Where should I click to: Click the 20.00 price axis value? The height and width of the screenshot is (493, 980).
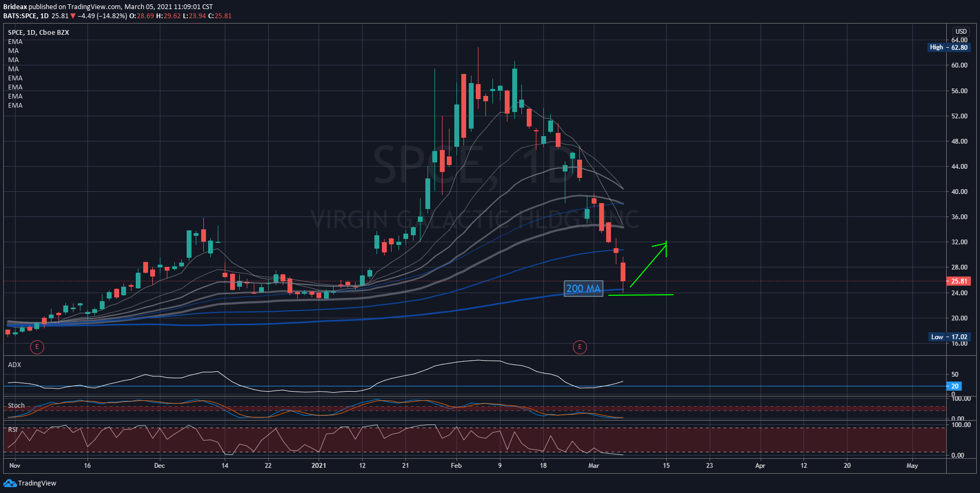pyautogui.click(x=960, y=318)
